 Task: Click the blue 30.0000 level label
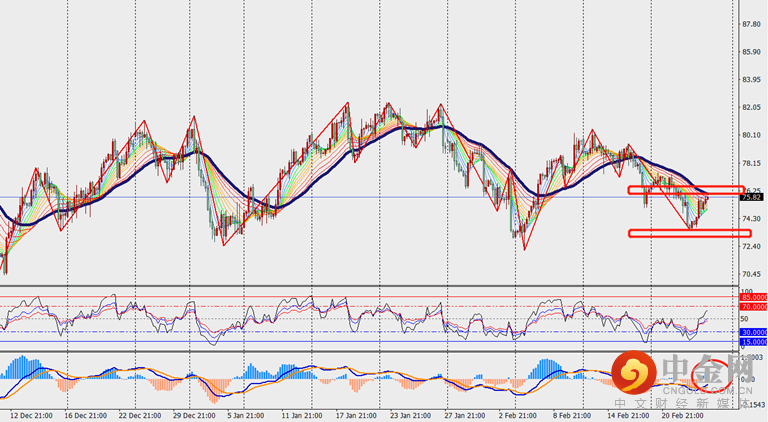pyautogui.click(x=753, y=332)
